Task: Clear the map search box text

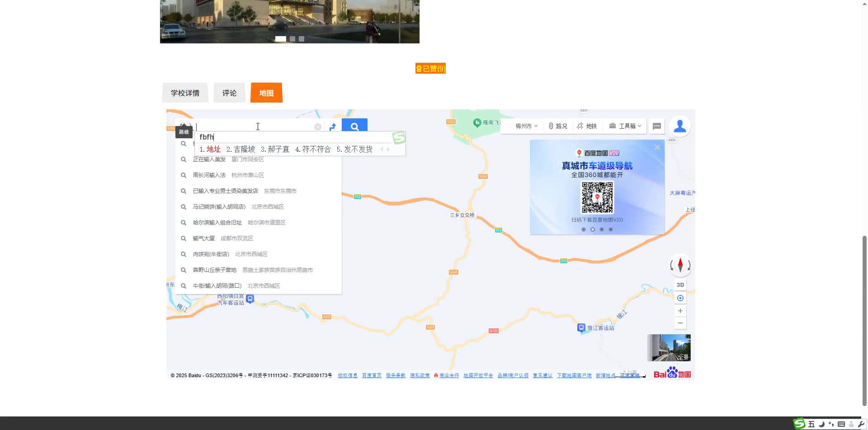Action: point(318,127)
